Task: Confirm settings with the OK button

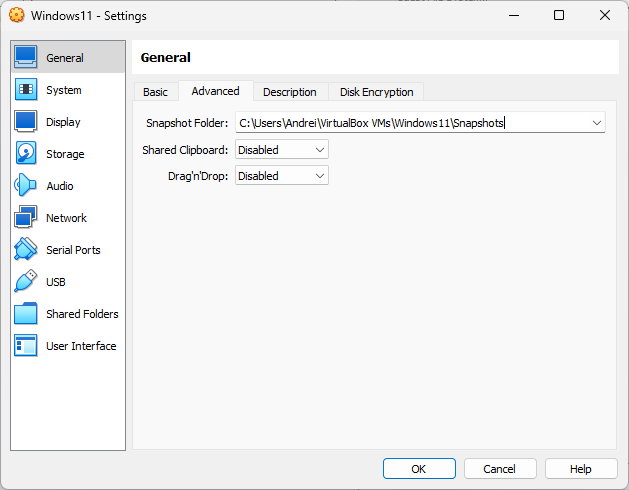Action: [419, 469]
